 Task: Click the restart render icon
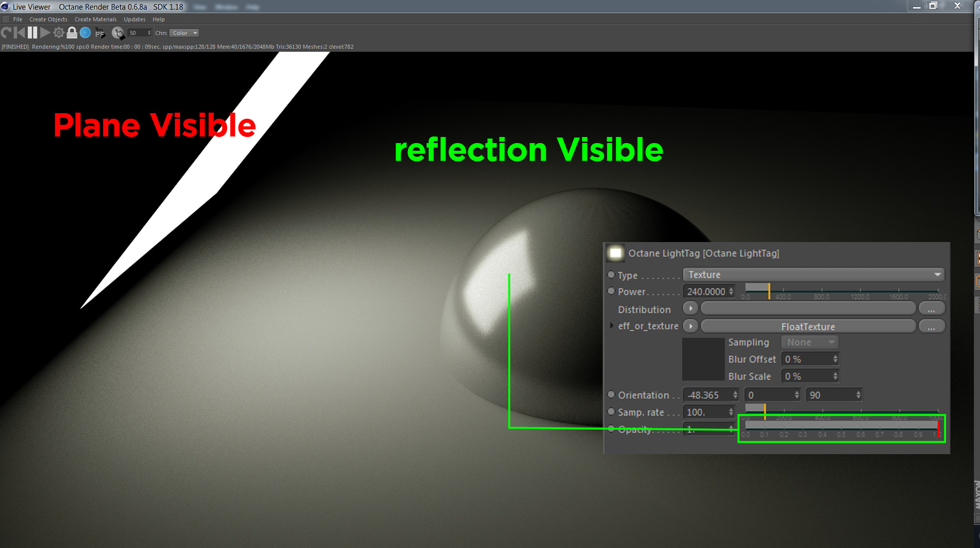point(6,33)
